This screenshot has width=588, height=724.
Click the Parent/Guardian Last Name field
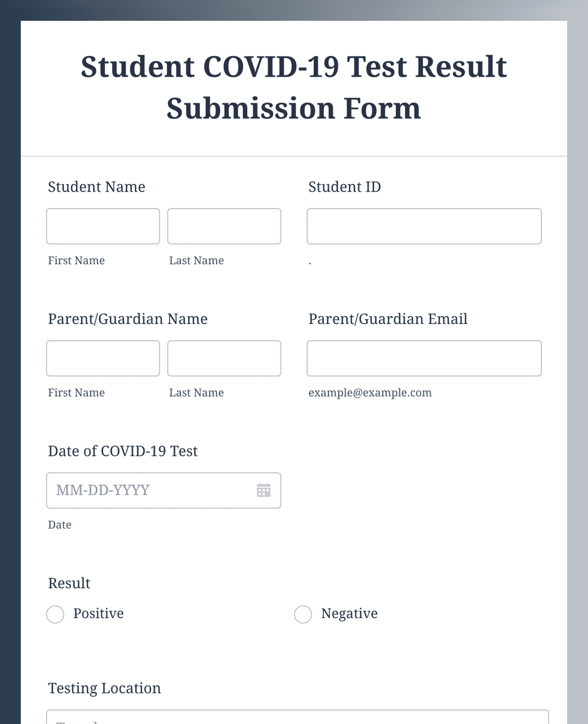(224, 358)
